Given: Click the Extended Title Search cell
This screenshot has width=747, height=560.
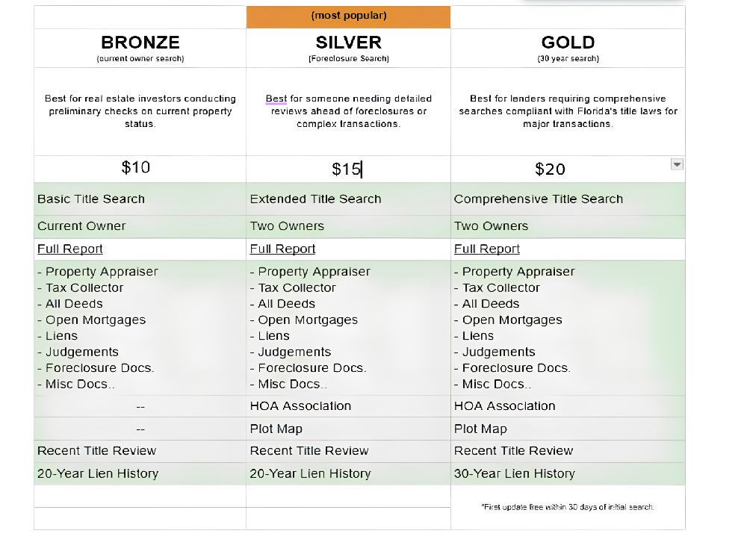Looking at the screenshot, I should tap(348, 199).
